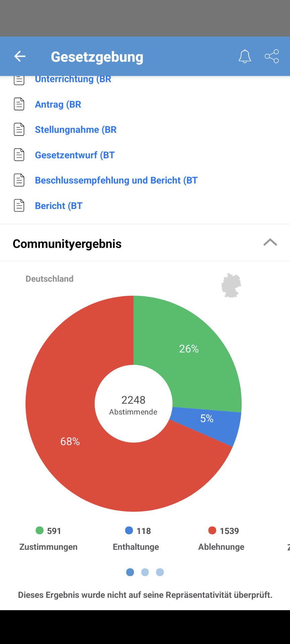
Task: Open the Stellungnahme (BR link
Action: 76,129
